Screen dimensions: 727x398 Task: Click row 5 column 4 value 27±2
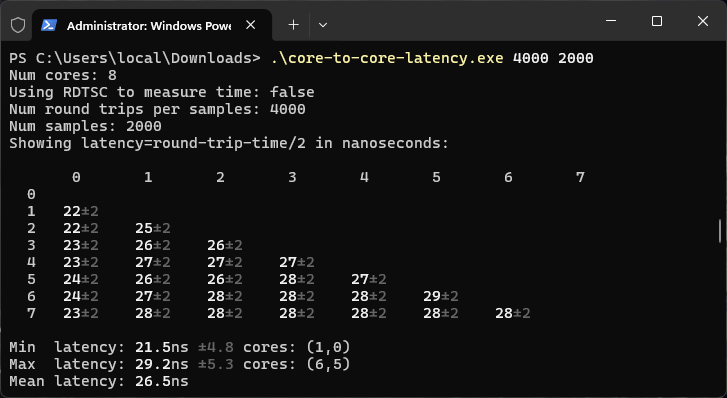pyautogui.click(x=369, y=279)
